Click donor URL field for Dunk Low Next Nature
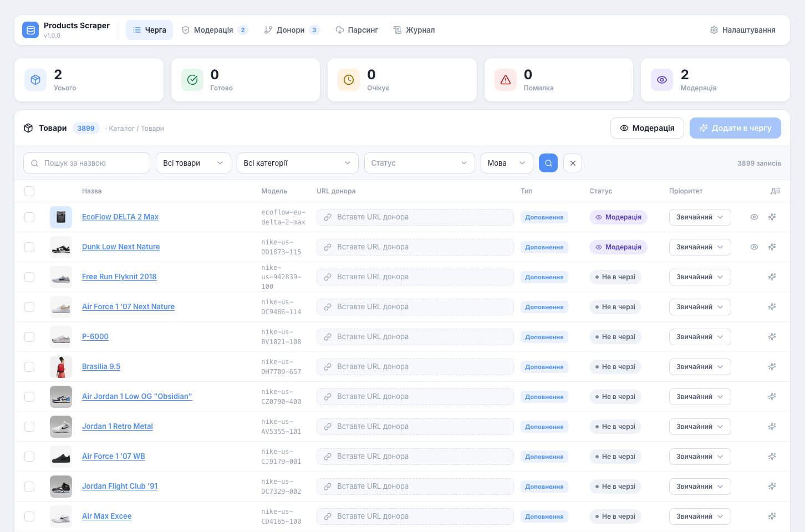This screenshot has width=805, height=532. pyautogui.click(x=415, y=247)
